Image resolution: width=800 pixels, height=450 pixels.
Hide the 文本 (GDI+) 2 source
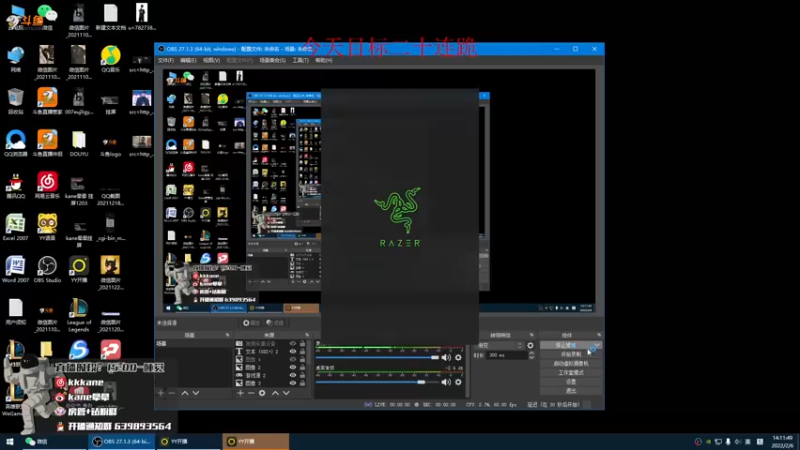(x=293, y=352)
